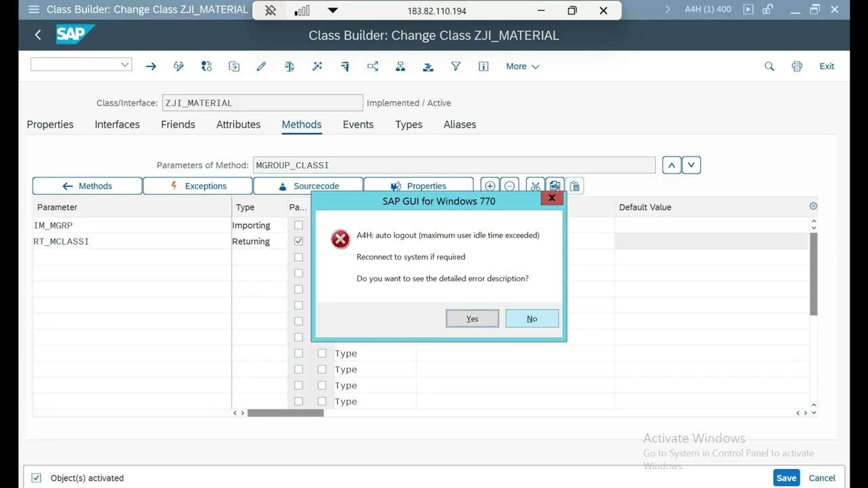Click the lock icon in title bar
This screenshot has width=868, height=488.
pyautogui.click(x=768, y=9)
